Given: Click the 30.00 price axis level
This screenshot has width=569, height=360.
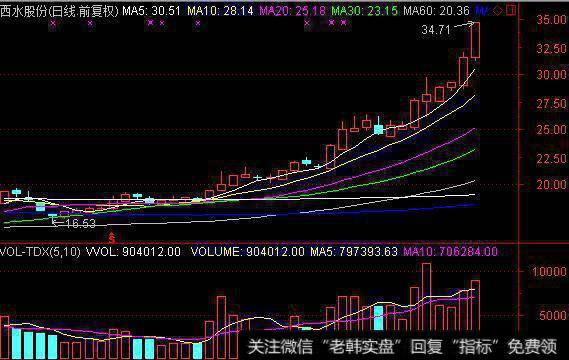Looking at the screenshot, I should (551, 75).
